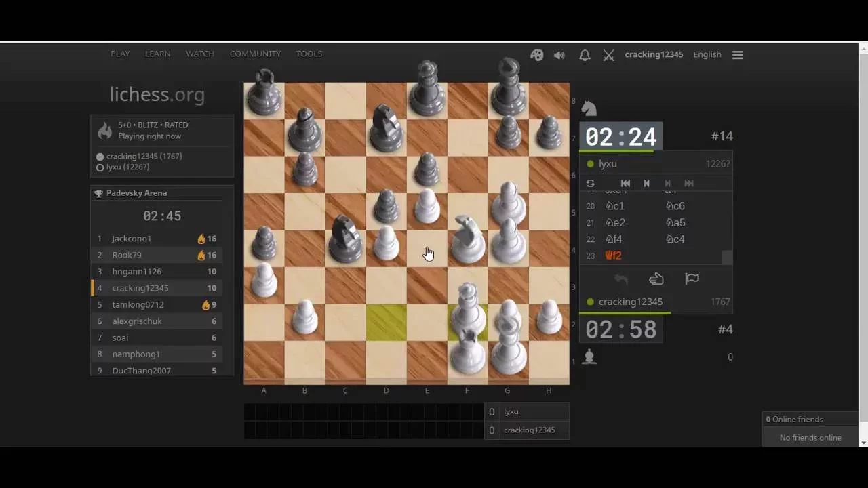Select the black rook on a8
Screen dimensions: 868x488
[x=264, y=91]
